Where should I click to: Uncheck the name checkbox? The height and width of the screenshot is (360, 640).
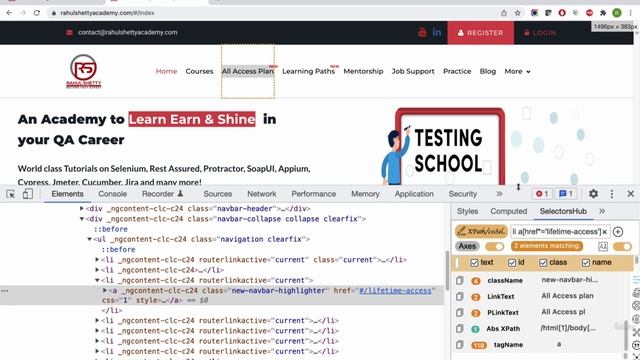click(586, 262)
